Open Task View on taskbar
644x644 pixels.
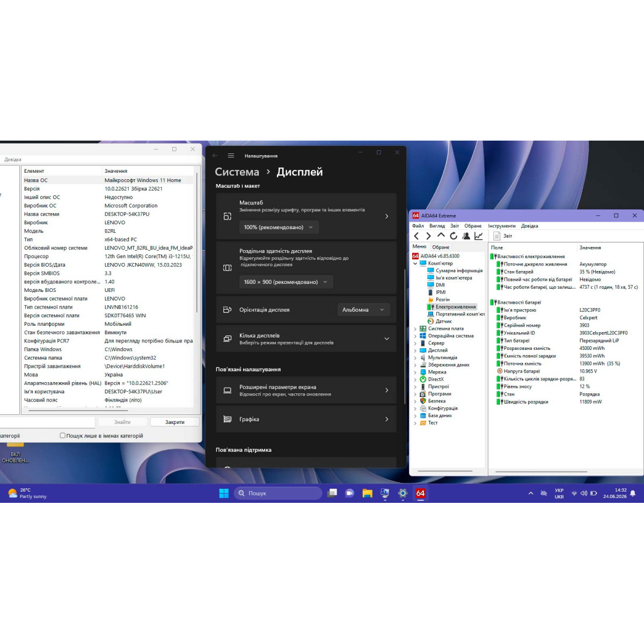(x=333, y=493)
